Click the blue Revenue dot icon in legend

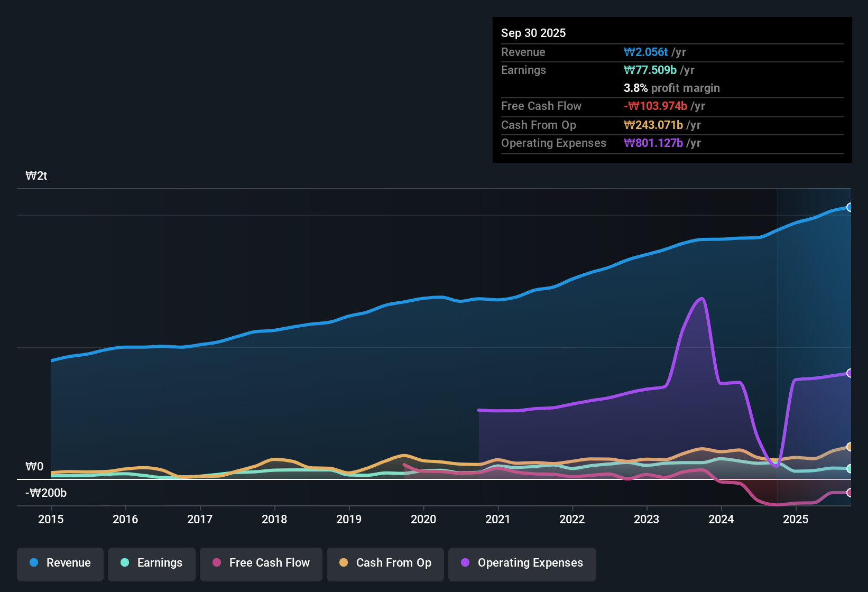(34, 563)
